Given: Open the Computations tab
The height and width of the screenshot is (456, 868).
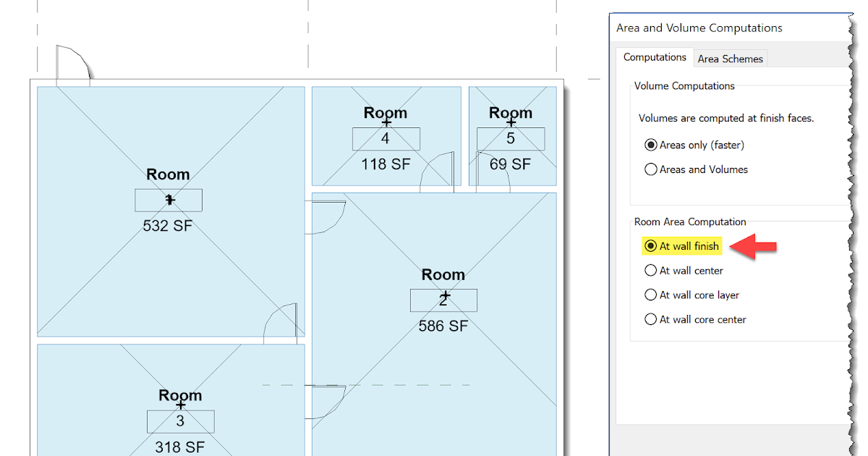Looking at the screenshot, I should click(x=654, y=57).
